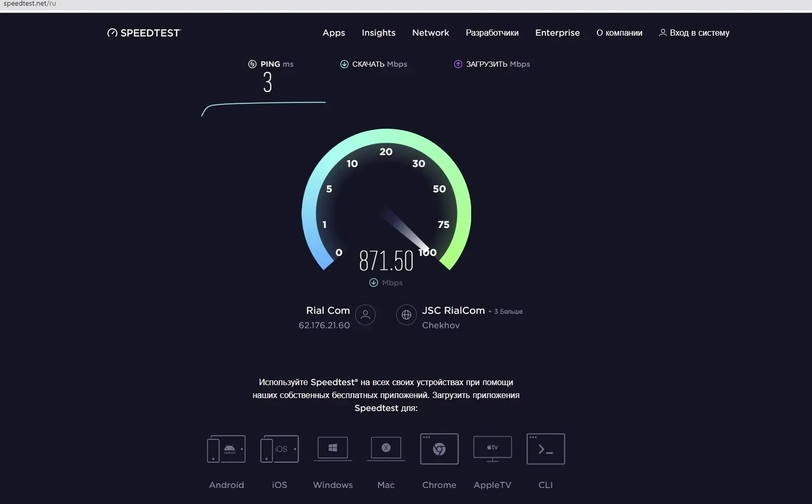812x504 pixels.
Task: Click the download icon beside Mbps under the gauge
Action: click(x=373, y=283)
